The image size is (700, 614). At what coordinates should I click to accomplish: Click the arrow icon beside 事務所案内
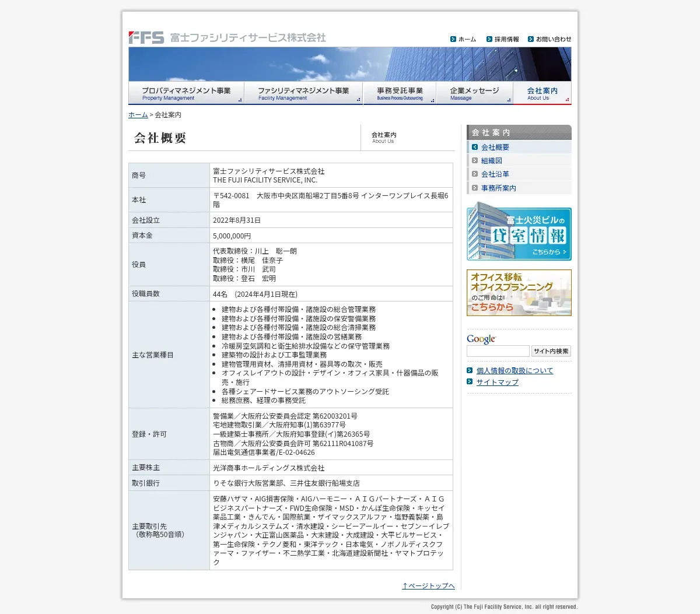point(475,188)
